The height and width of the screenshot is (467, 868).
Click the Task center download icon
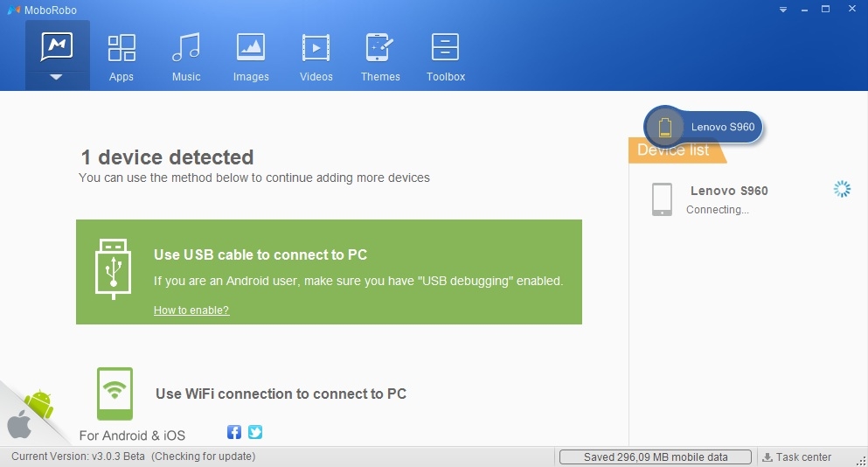(x=767, y=457)
